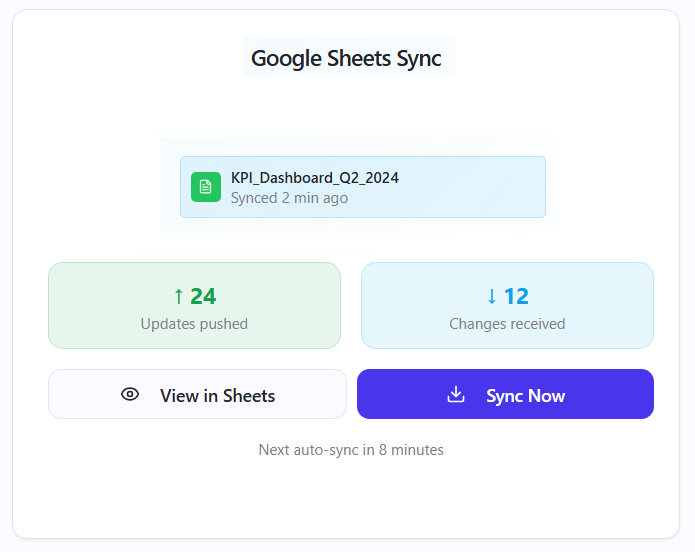Click the green spreadsheet file icon
Image resolution: width=695 pixels, height=552 pixels.
tap(206, 187)
